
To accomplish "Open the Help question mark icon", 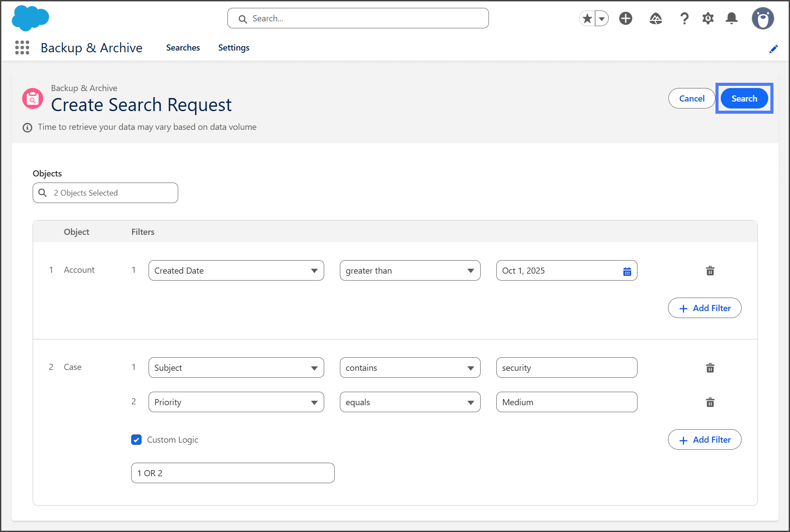I will click(x=684, y=19).
